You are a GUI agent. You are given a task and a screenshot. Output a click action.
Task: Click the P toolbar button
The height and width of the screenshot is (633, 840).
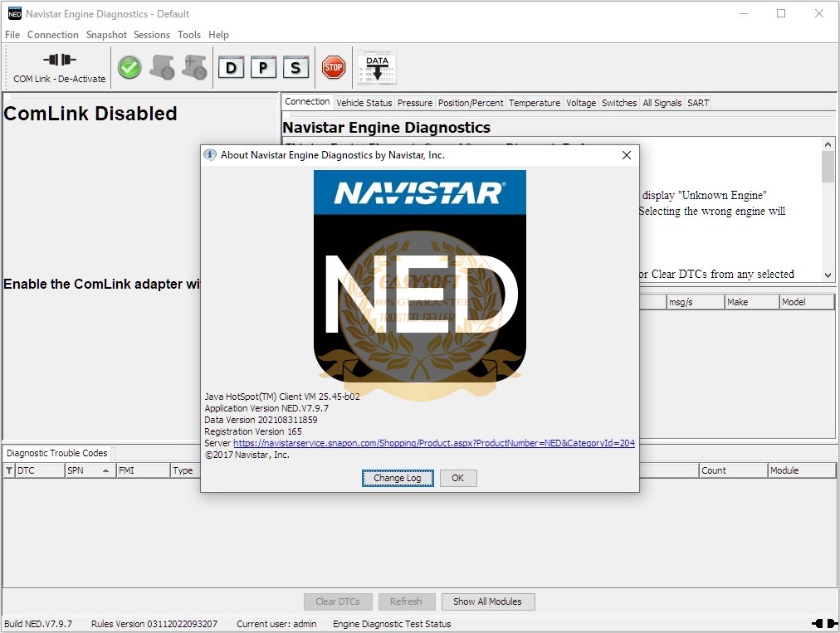(264, 67)
